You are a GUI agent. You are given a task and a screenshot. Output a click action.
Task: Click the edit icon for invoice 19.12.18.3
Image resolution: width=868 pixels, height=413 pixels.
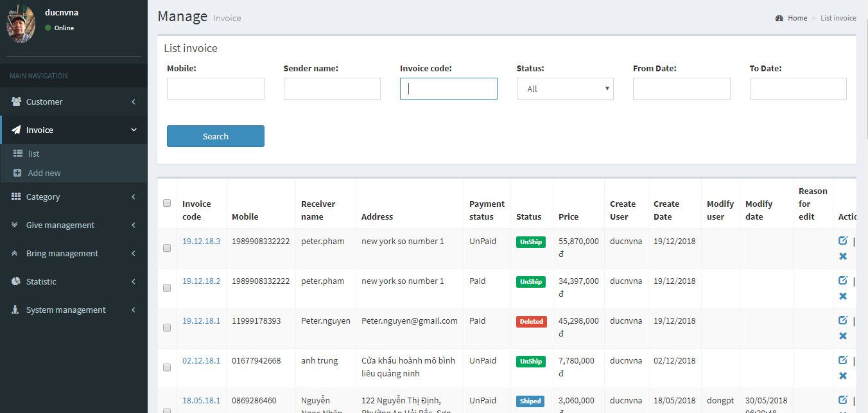pyautogui.click(x=842, y=241)
